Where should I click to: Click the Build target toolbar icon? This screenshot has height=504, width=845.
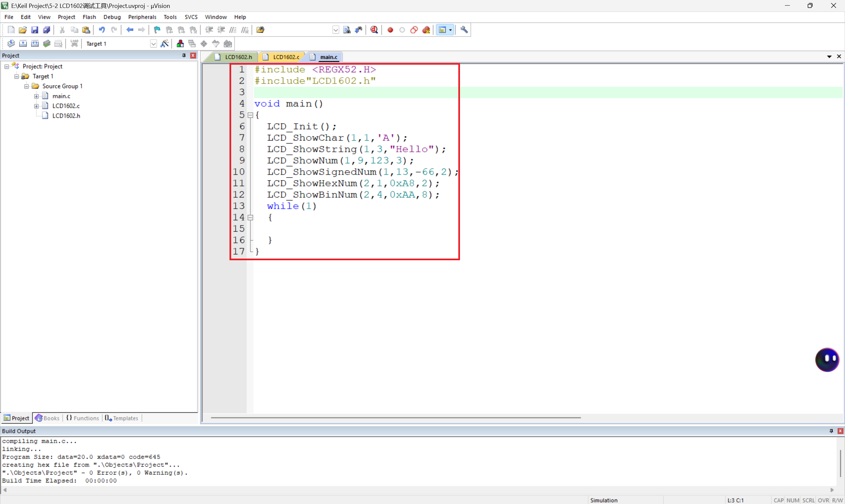(x=23, y=44)
